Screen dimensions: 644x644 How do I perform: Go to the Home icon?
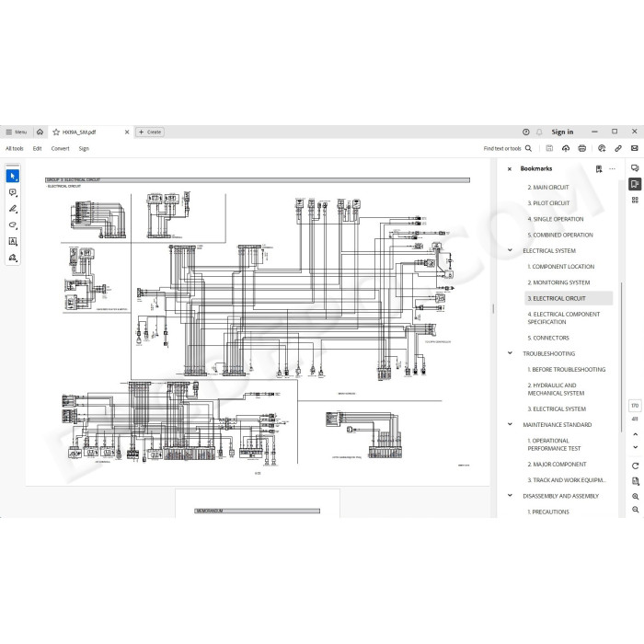point(40,132)
